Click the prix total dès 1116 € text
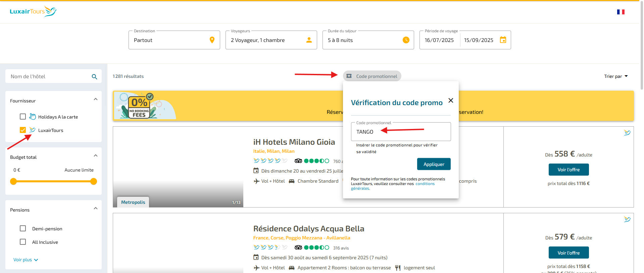This screenshot has height=273, width=644. (x=568, y=183)
